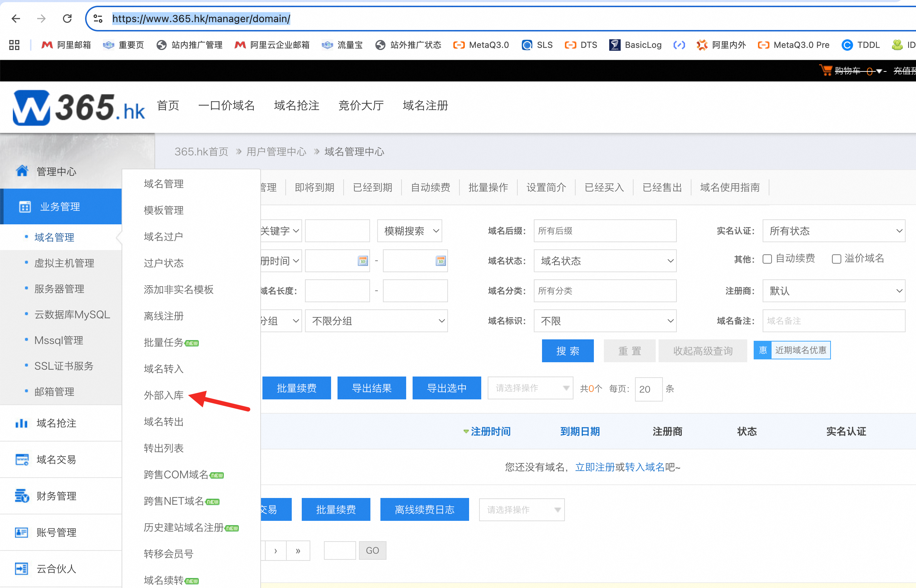
Task: Click the 离线续费日志 button
Action: click(424, 509)
